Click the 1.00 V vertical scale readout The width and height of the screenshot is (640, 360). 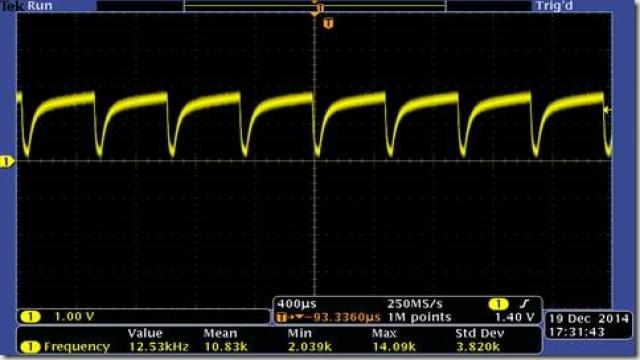point(74,316)
